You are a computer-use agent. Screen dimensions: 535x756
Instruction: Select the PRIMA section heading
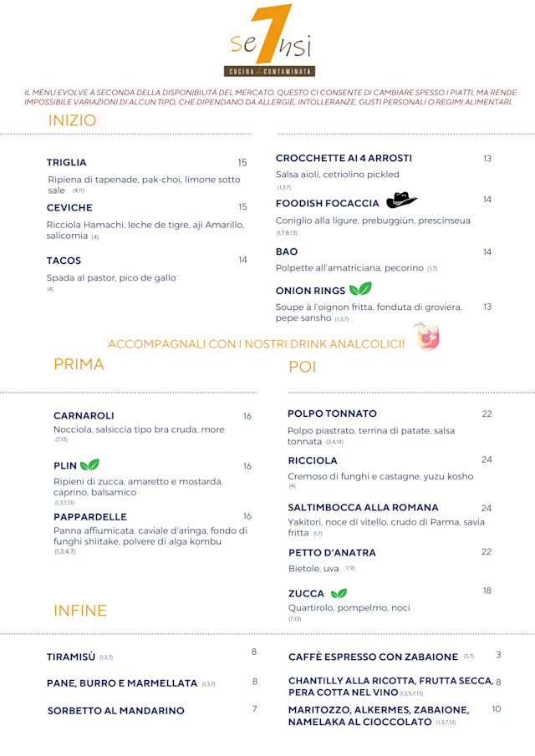coord(79,364)
